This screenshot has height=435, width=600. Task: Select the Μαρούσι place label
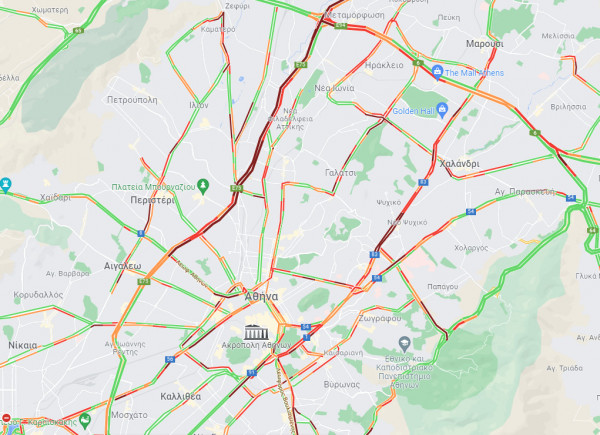point(484,44)
